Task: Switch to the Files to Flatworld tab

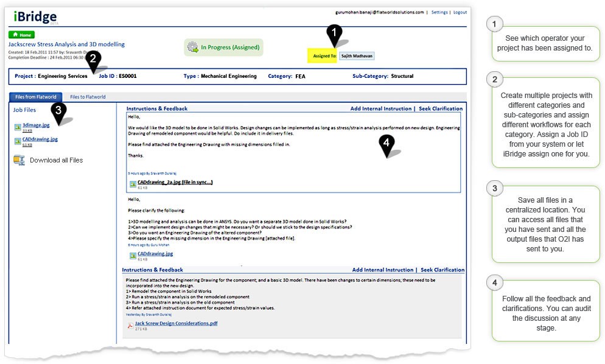Action: pos(88,97)
